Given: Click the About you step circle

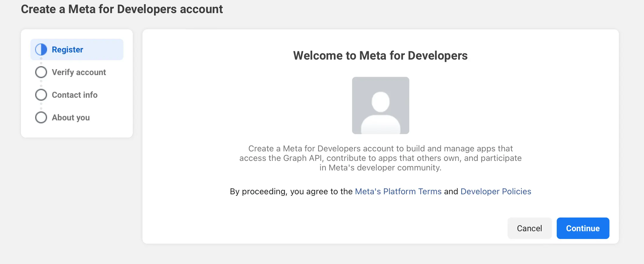Looking at the screenshot, I should click(41, 117).
